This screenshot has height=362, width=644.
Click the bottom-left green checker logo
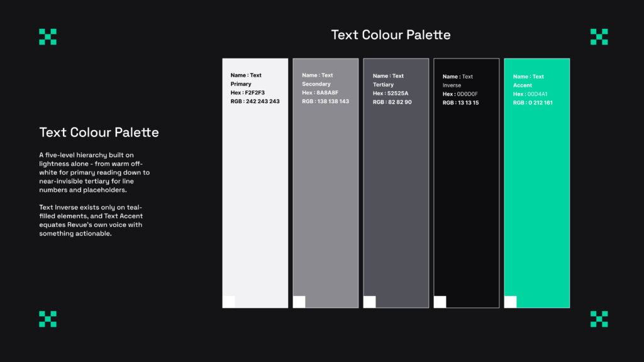point(48,319)
